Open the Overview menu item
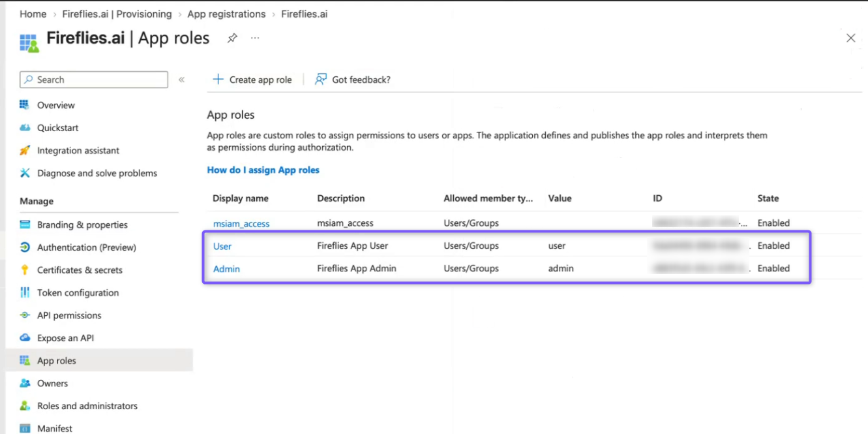Viewport: 868px width, 434px height. [56, 105]
